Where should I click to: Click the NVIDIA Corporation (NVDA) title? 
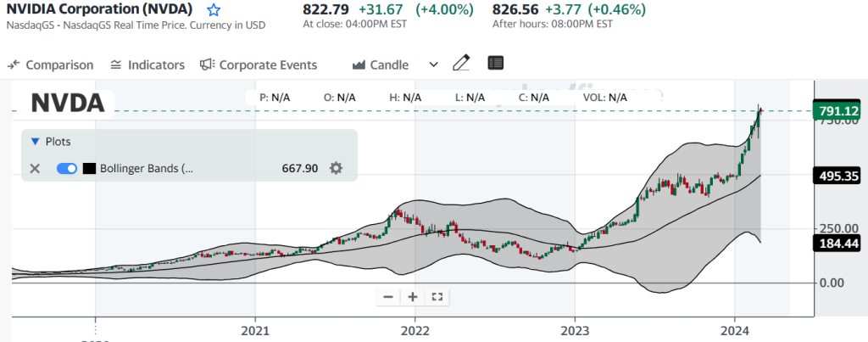(x=100, y=9)
